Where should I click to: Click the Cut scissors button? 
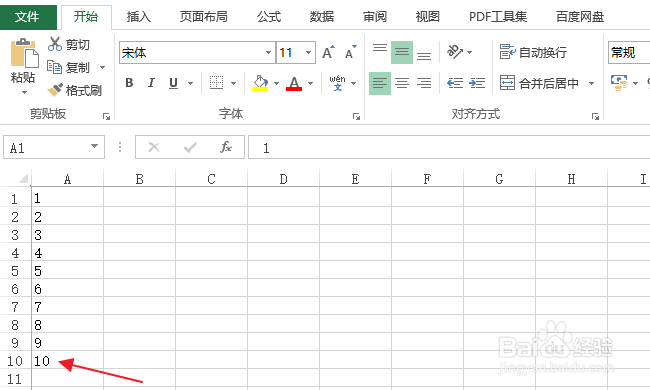pos(69,44)
